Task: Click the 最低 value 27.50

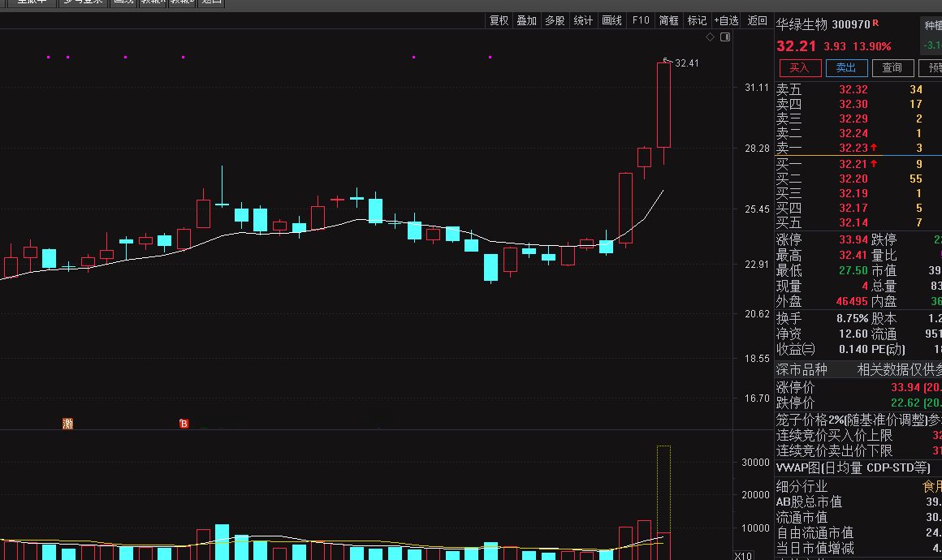Action: coord(853,271)
